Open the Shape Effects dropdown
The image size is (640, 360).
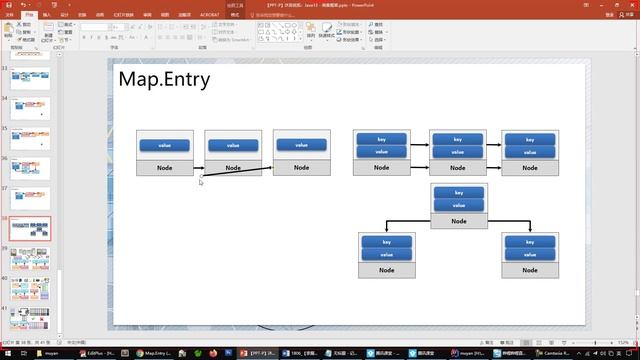click(x=350, y=40)
